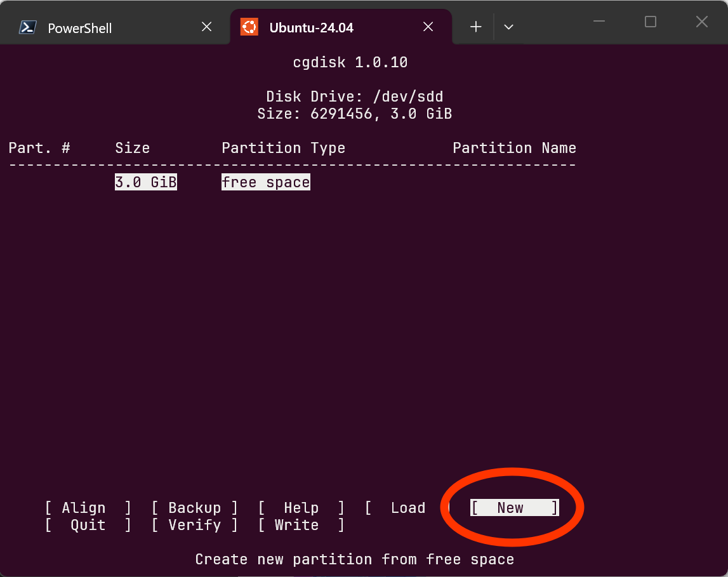The width and height of the screenshot is (728, 577).
Task: Select the Write option
Action: click(301, 525)
